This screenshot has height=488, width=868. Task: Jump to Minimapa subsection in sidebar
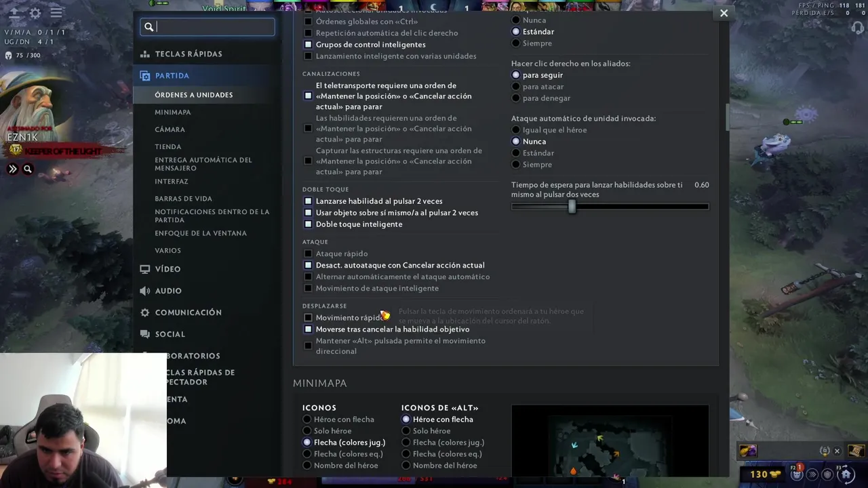[x=173, y=113]
